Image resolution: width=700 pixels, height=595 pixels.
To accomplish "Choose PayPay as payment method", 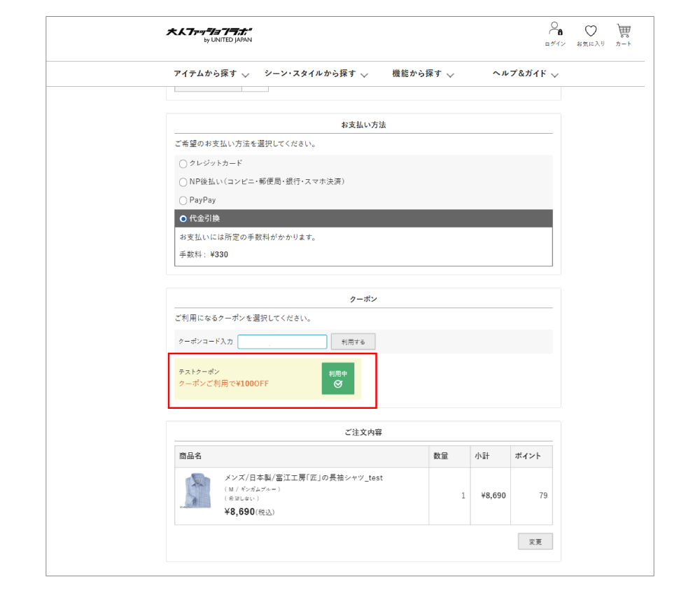I will pyautogui.click(x=183, y=200).
